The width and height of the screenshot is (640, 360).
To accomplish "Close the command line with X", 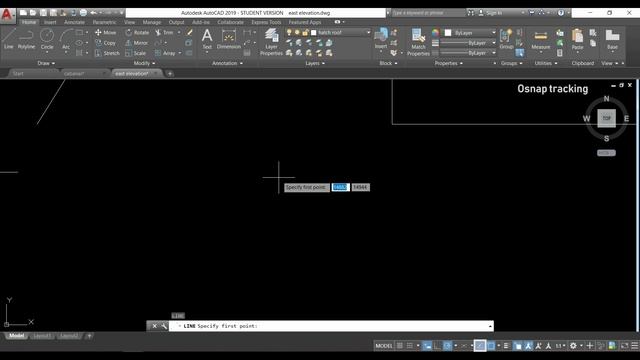I will tap(154, 326).
